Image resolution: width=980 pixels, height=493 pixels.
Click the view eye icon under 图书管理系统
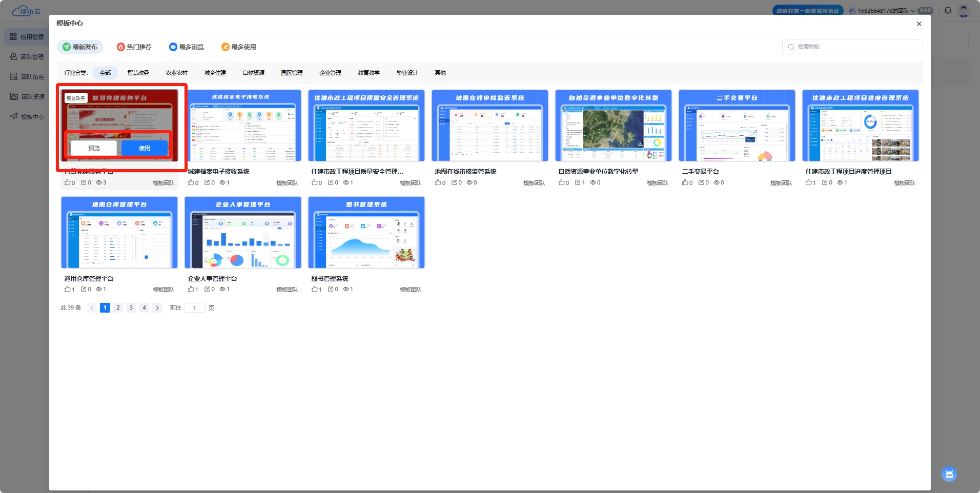(x=346, y=290)
